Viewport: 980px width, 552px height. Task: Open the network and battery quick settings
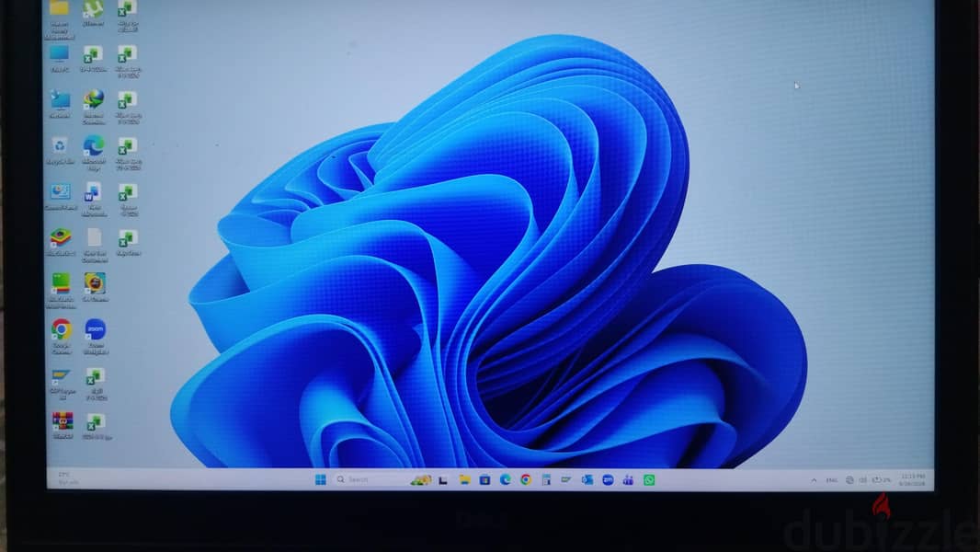pos(869,480)
